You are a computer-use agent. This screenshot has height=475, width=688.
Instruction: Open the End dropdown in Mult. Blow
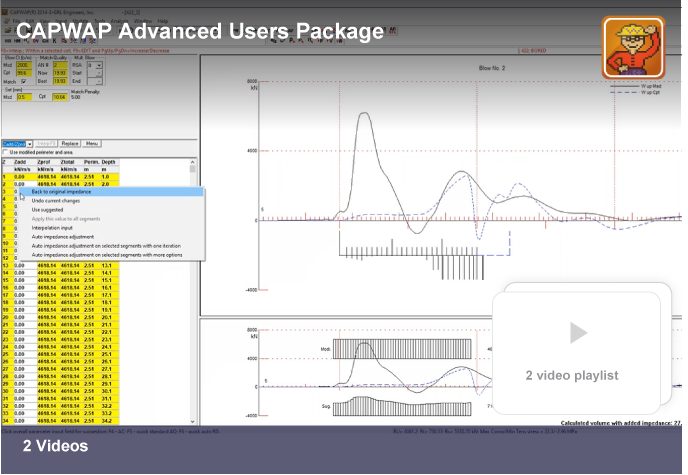(x=95, y=81)
